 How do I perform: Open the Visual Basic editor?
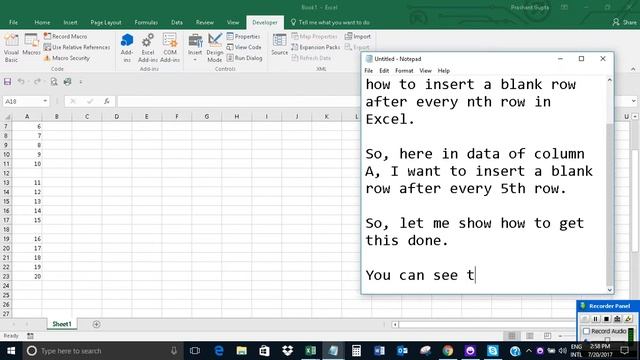(11, 48)
